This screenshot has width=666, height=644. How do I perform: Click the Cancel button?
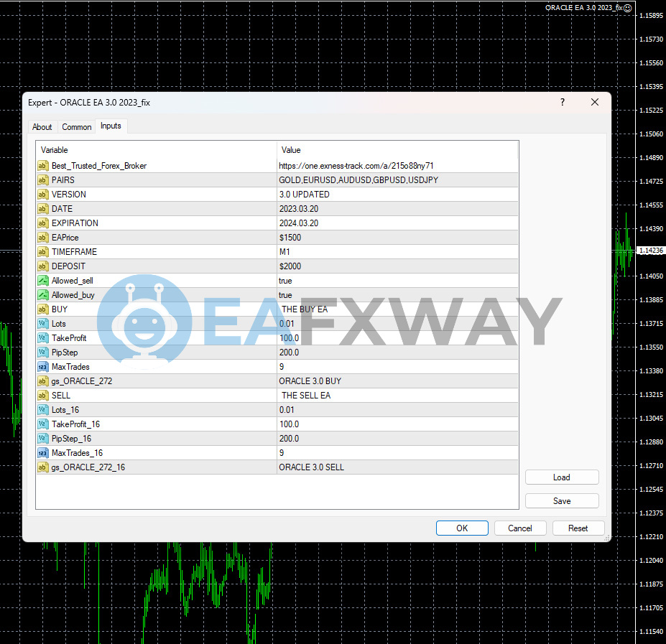pos(520,528)
